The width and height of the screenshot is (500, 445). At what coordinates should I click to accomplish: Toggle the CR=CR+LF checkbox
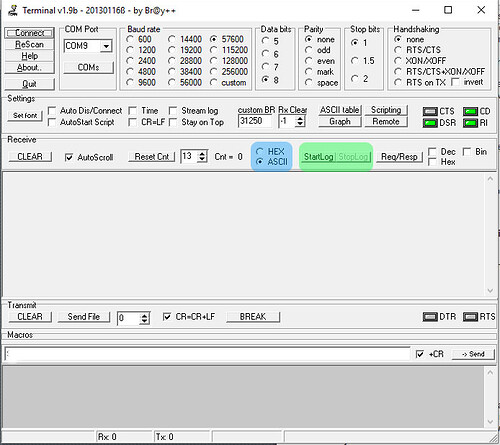(167, 317)
